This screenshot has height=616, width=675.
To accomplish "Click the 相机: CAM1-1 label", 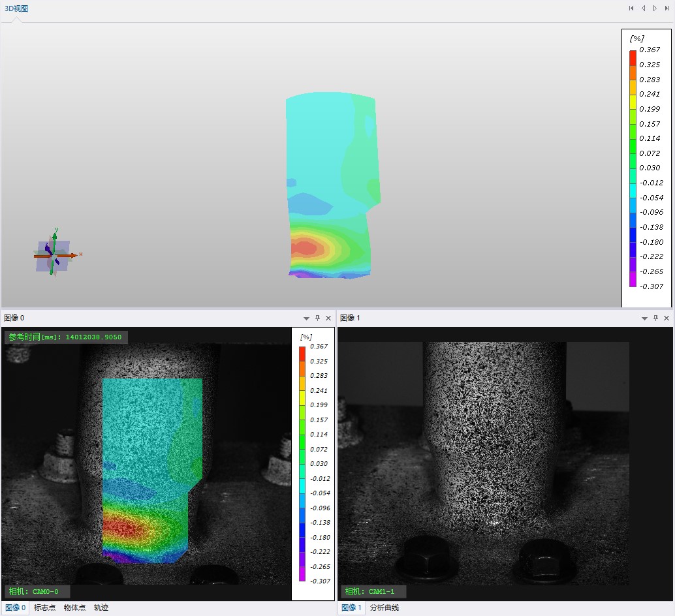I will [x=372, y=591].
